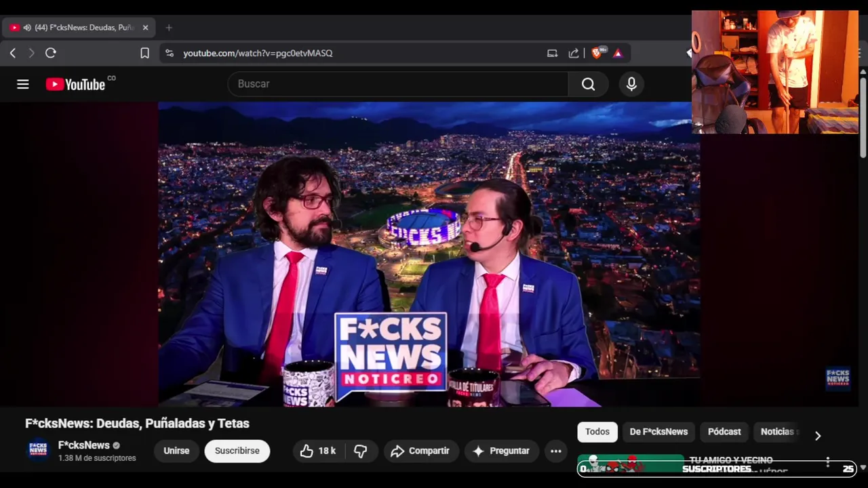Click the tab audio speaker icon

pos(27,28)
